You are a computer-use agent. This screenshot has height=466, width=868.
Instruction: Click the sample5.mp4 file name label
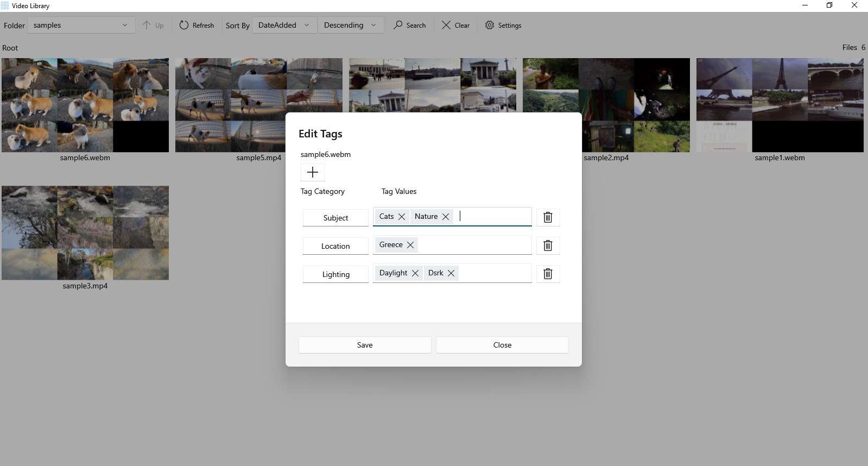[x=259, y=158]
